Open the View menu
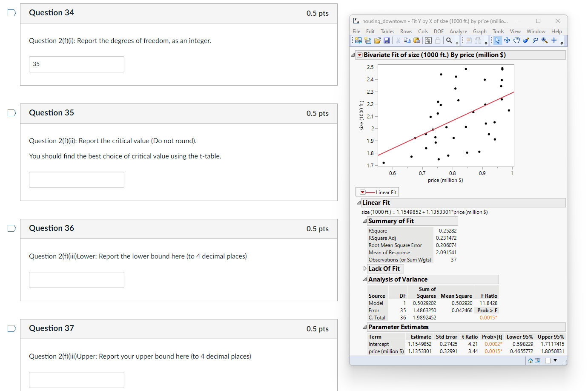This screenshot has width=588, height=391. [515, 32]
